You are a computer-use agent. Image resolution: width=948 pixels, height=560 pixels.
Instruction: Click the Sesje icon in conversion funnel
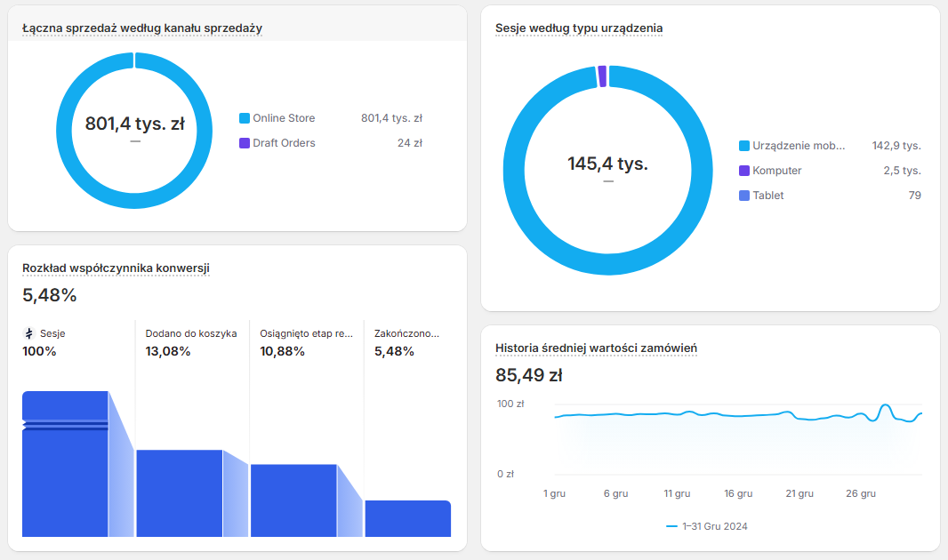point(28,334)
